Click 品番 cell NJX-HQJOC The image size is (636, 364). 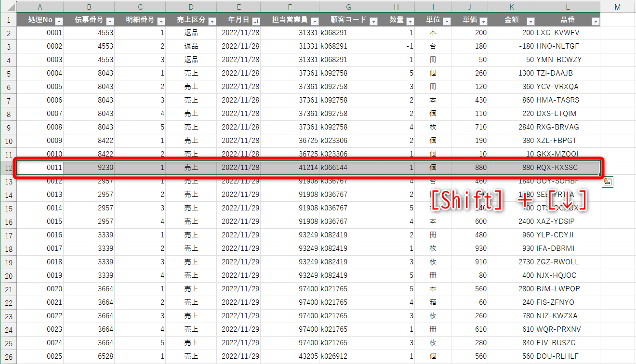tap(568, 275)
